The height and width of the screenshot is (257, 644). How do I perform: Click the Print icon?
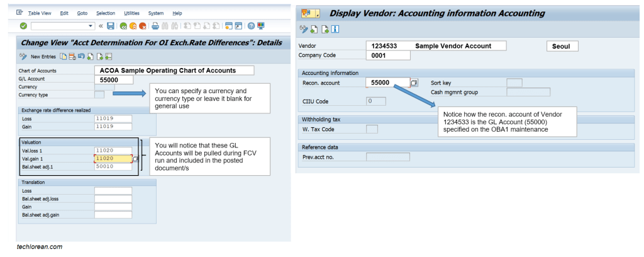[155, 26]
